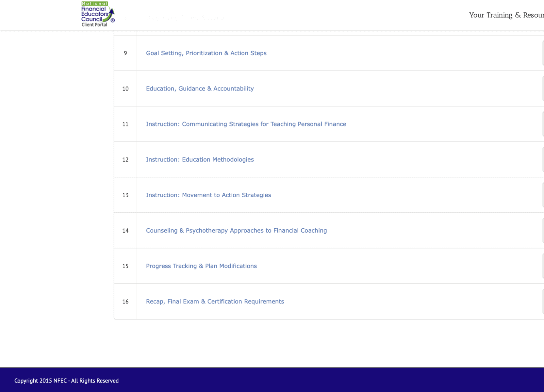Open the Your Training & Resources menu

pos(506,15)
